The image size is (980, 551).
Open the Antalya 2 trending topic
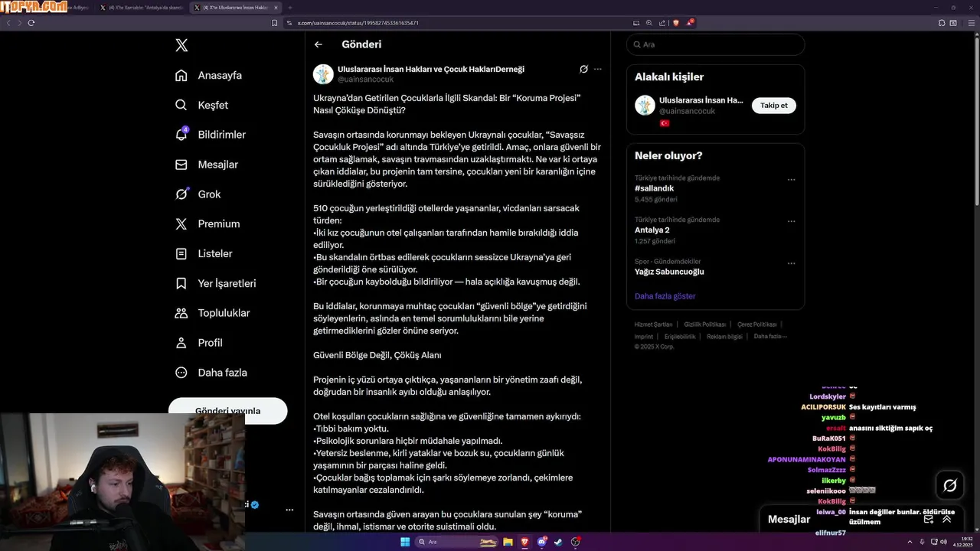[x=652, y=230]
